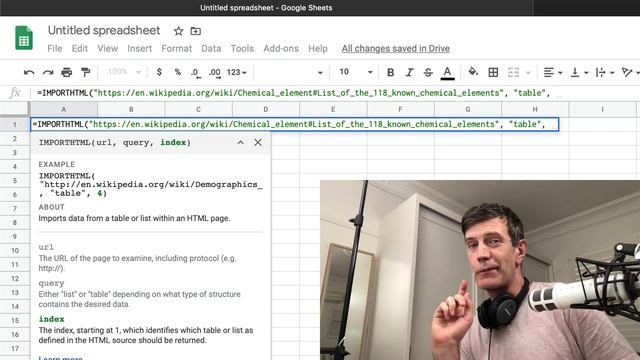
Task: Open vertical align dropdown
Action: [579, 73]
